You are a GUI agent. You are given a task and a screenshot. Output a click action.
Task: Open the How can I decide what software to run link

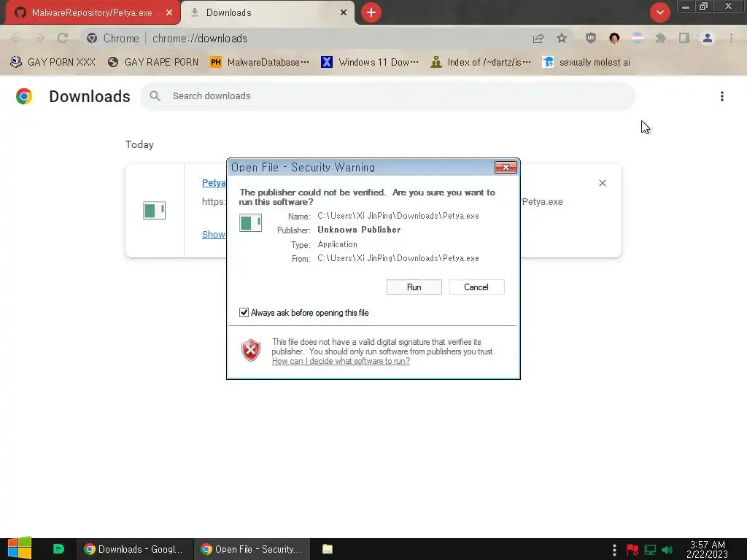(x=341, y=361)
